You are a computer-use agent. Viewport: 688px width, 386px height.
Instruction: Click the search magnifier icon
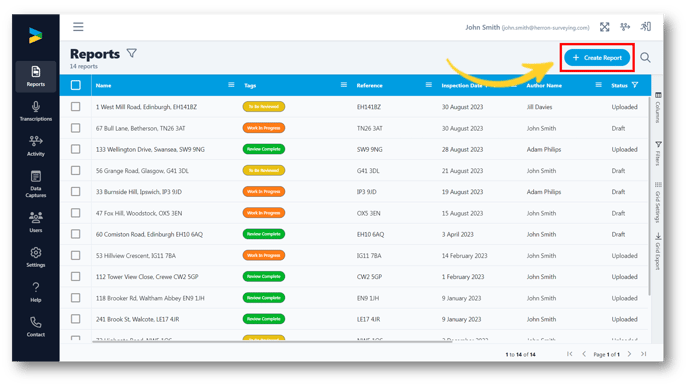(645, 57)
